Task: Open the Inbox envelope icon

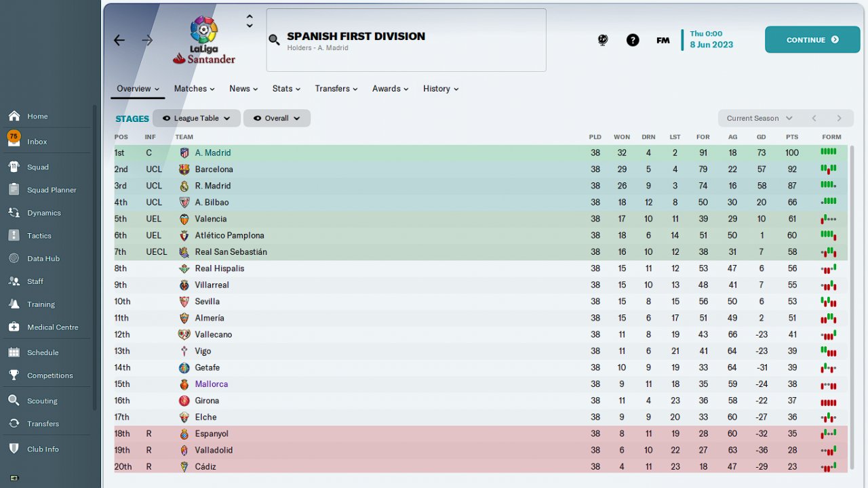Action: coord(14,142)
